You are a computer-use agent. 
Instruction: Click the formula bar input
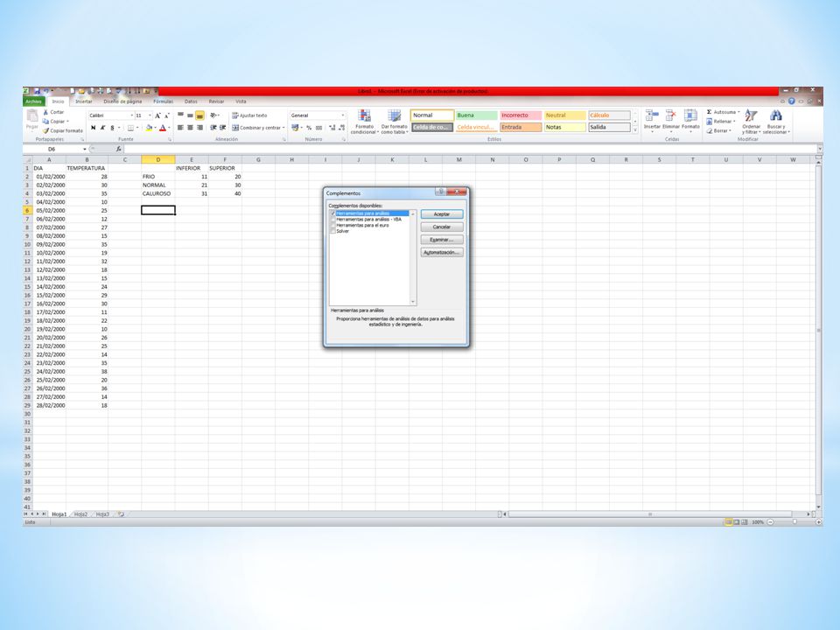point(469,149)
